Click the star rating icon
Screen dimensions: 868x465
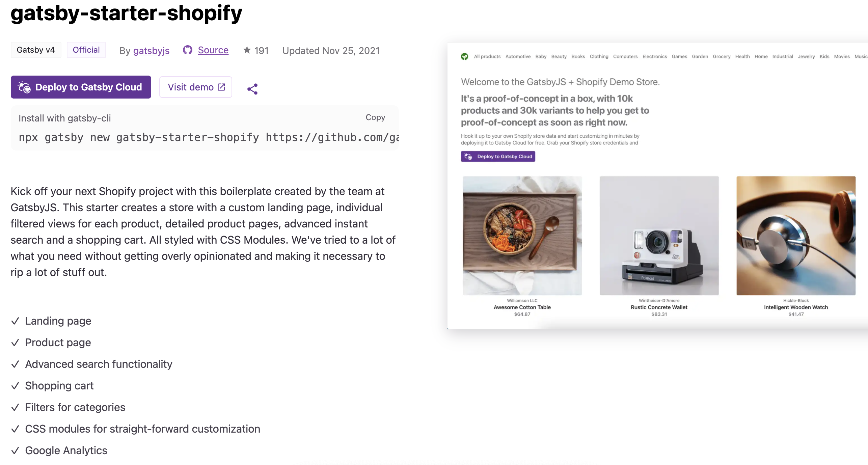(x=247, y=50)
